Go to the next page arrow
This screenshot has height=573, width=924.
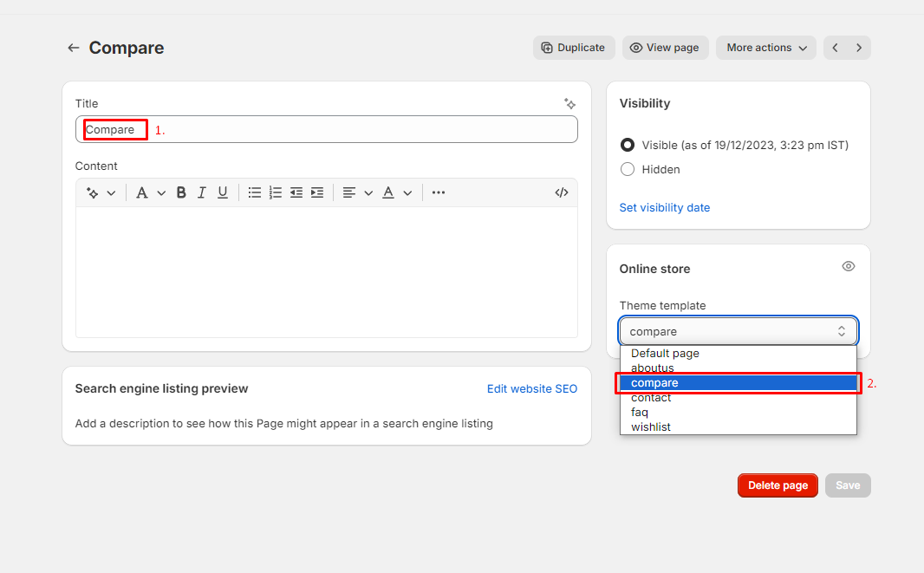(859, 48)
